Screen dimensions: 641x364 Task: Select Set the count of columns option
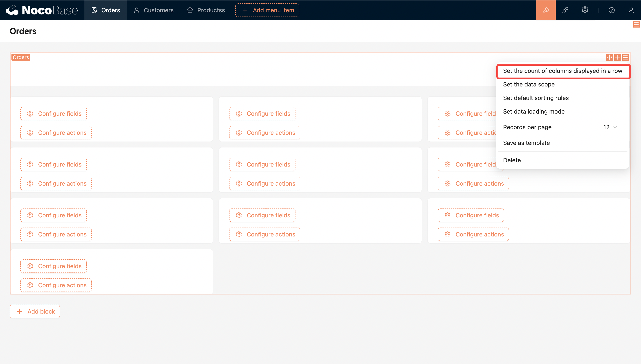coord(563,71)
